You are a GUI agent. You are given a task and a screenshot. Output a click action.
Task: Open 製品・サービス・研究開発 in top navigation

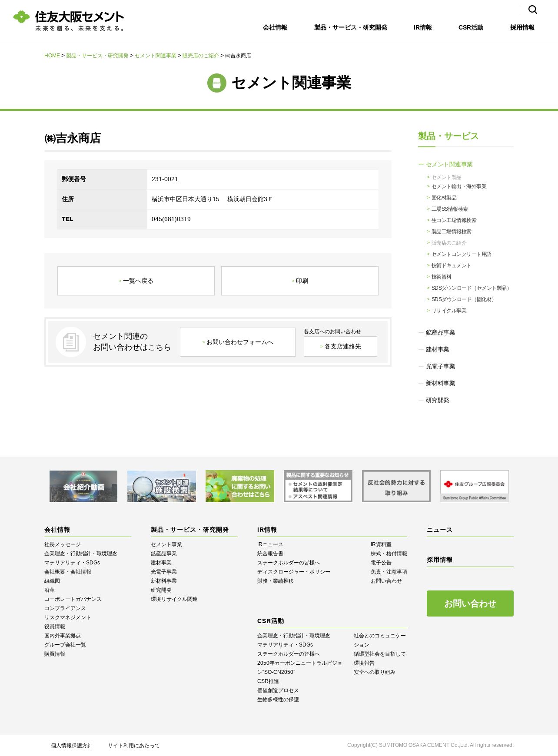click(x=351, y=27)
